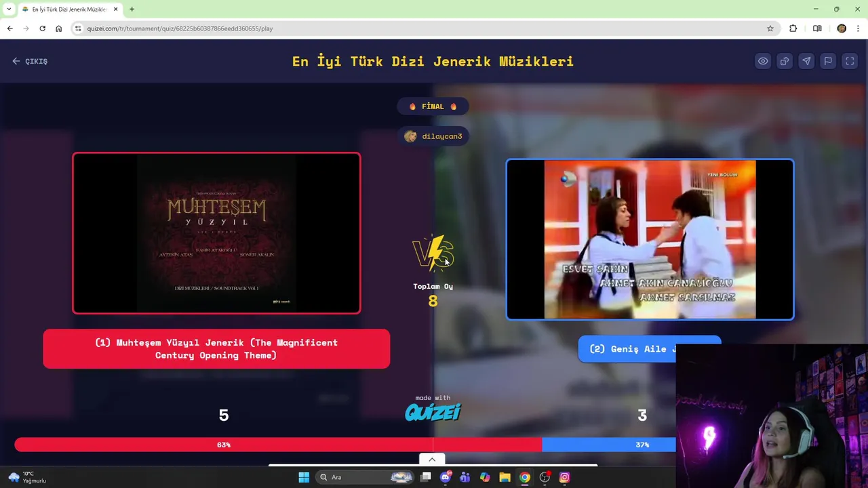Open the Windows Start menu
Viewport: 868px width, 488px height.
coord(304,477)
